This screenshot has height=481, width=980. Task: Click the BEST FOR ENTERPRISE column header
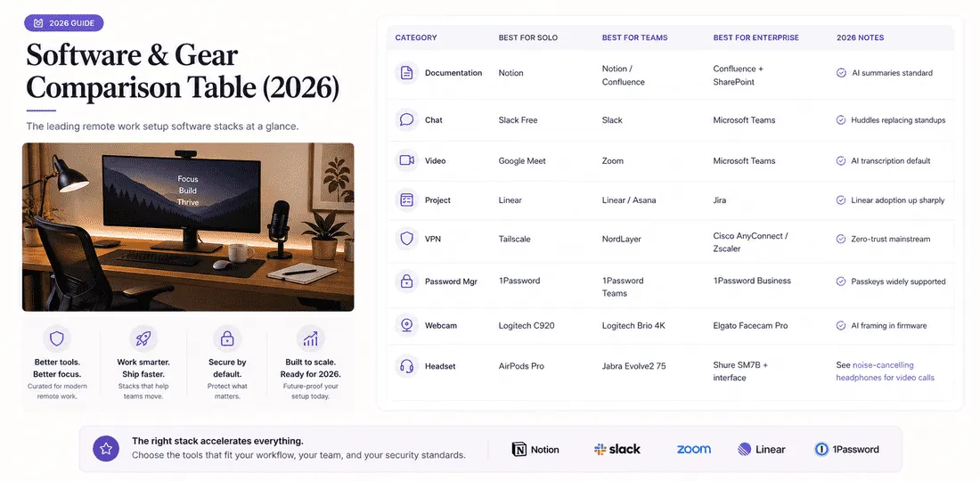756,37
